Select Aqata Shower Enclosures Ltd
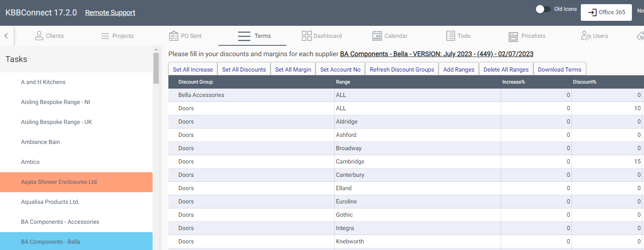The image size is (644, 250). tap(76, 182)
